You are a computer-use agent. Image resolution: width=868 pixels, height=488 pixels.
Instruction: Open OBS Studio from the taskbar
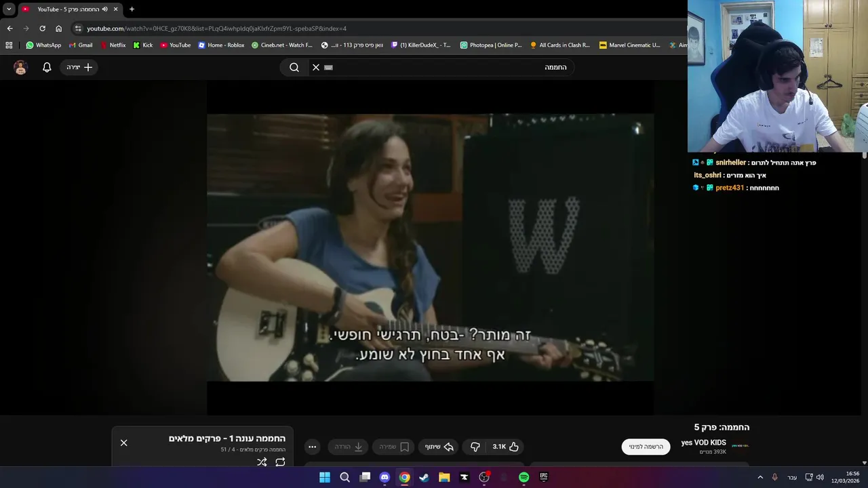484,477
